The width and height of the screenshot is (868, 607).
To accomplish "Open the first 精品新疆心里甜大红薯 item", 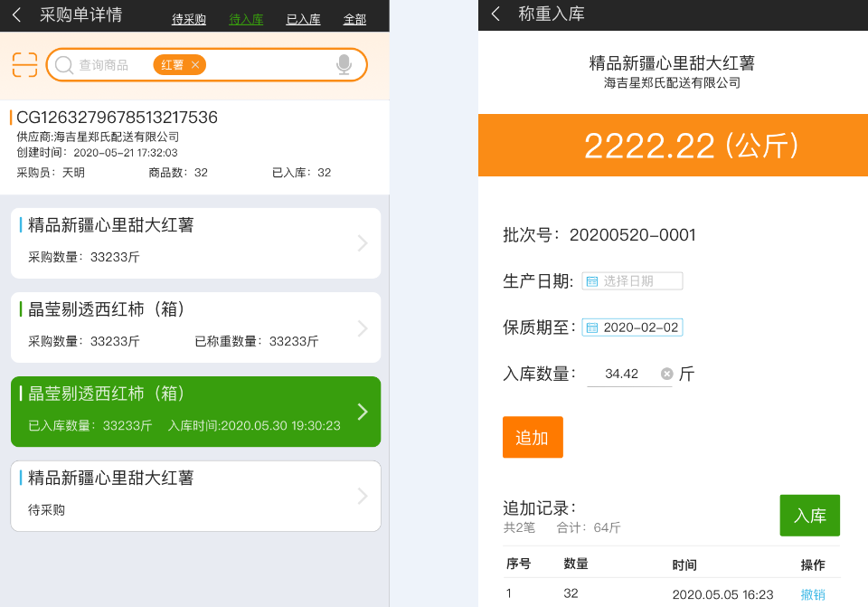I will pyautogui.click(x=196, y=243).
